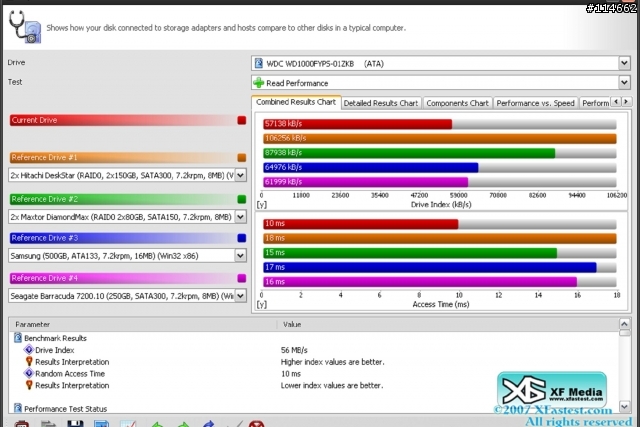This screenshot has width=640, height=427.
Task: Click the chart icon in the bottom toolbar
Action: 128,424
